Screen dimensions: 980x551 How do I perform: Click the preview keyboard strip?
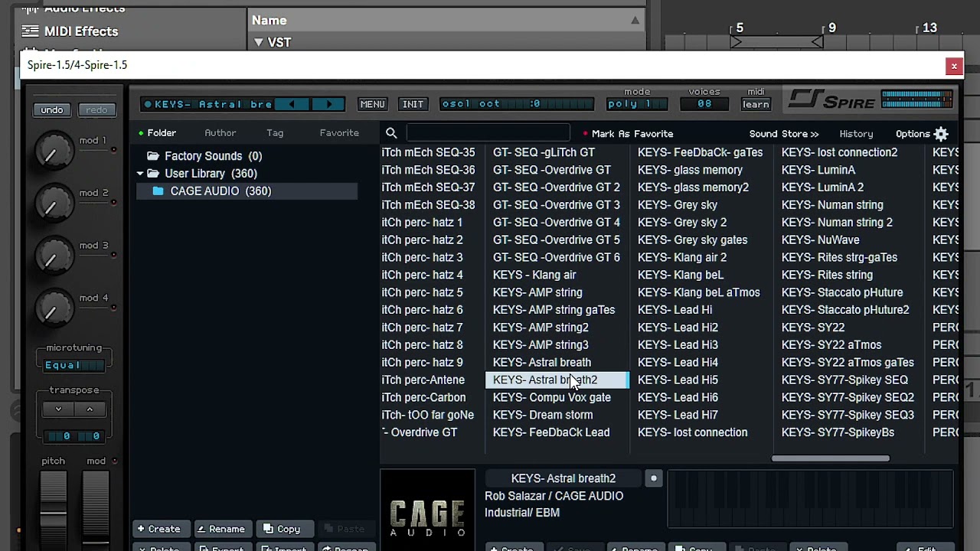[810, 499]
